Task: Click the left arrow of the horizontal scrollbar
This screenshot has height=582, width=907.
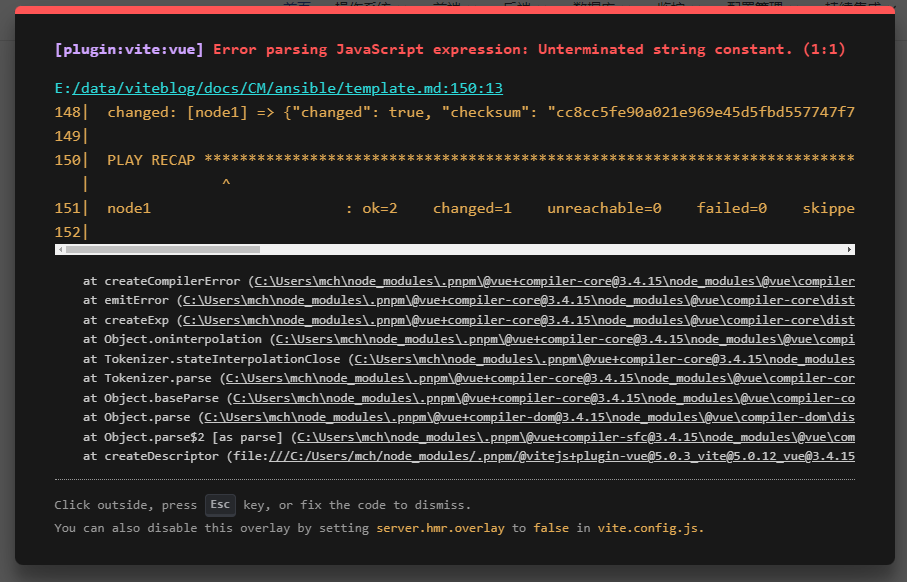Action: coord(61,249)
